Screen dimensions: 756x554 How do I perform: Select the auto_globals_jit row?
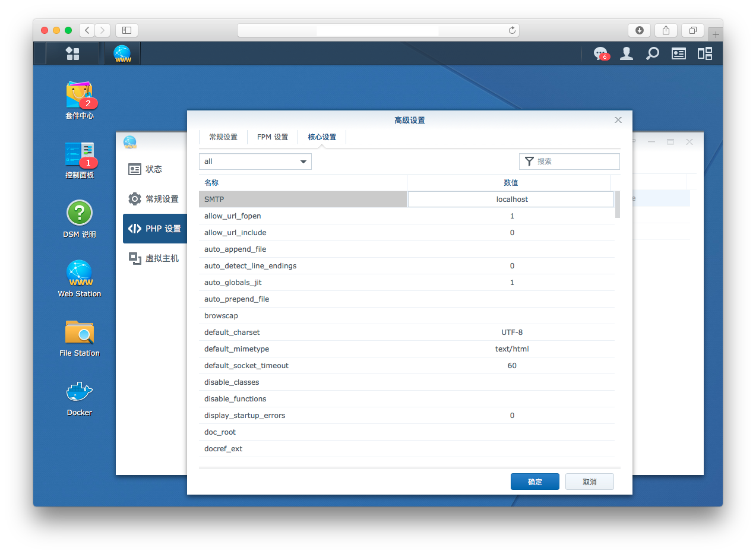406,283
